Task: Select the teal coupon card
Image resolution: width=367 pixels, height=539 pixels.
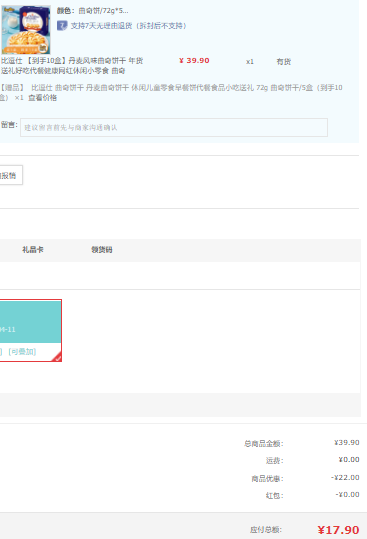Action: click(x=31, y=330)
